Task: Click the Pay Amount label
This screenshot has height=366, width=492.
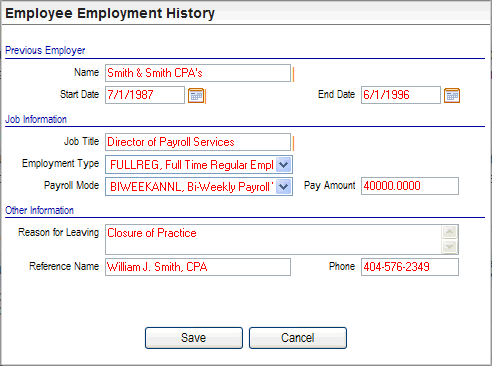Action: pyautogui.click(x=330, y=186)
